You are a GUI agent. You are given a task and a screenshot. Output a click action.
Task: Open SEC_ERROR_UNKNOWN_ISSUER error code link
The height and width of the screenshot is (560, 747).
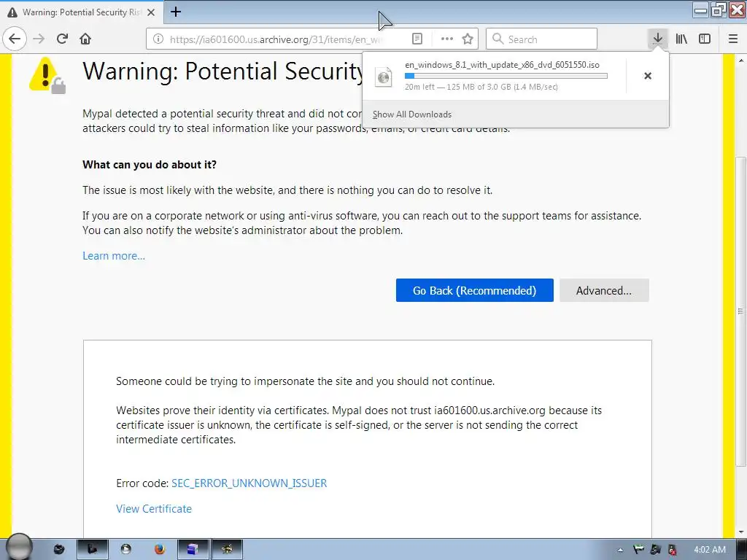249,483
